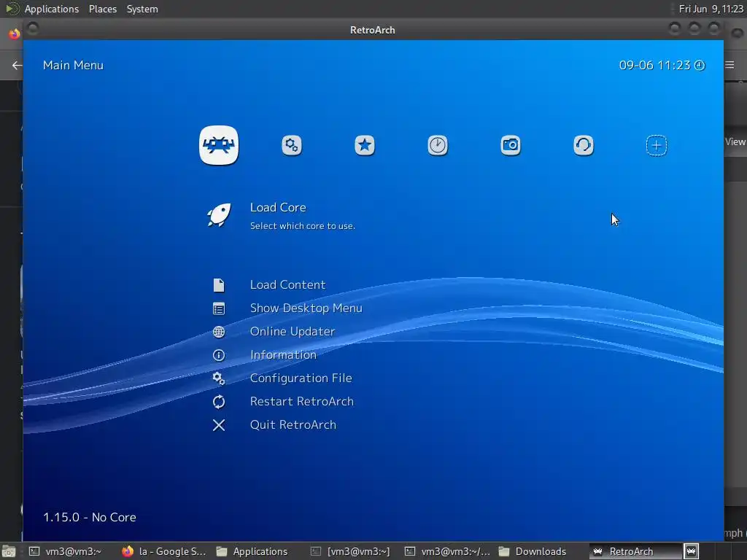Image resolution: width=747 pixels, height=560 pixels.
Task: Click 'Select which core to use.' sublabel
Action: (x=303, y=226)
